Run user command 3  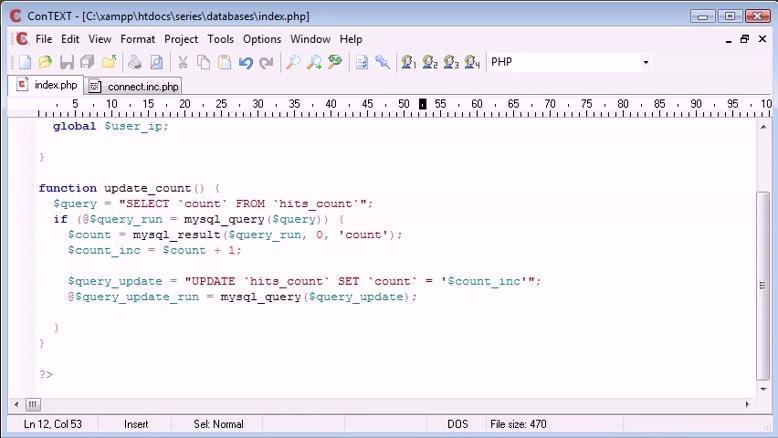pos(451,62)
